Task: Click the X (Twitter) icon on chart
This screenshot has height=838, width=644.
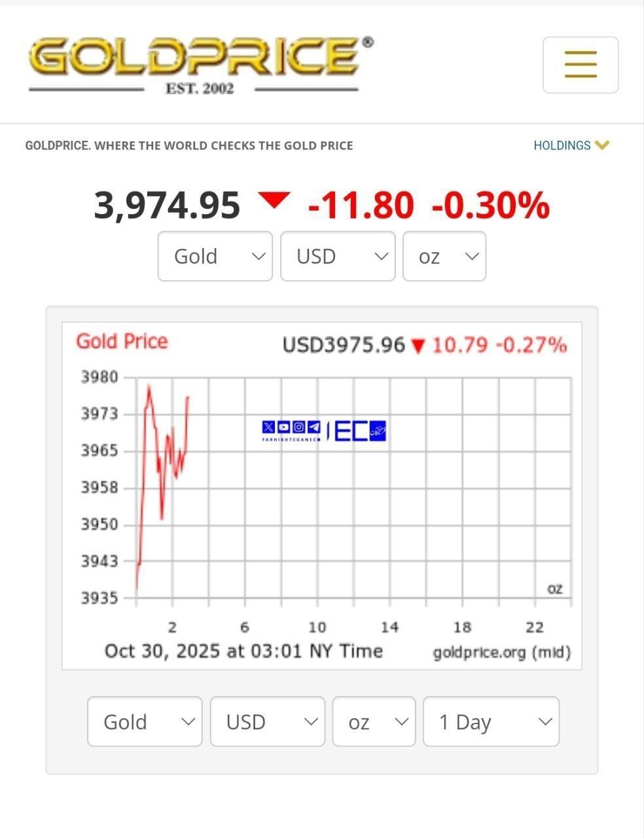Action: pos(268,428)
